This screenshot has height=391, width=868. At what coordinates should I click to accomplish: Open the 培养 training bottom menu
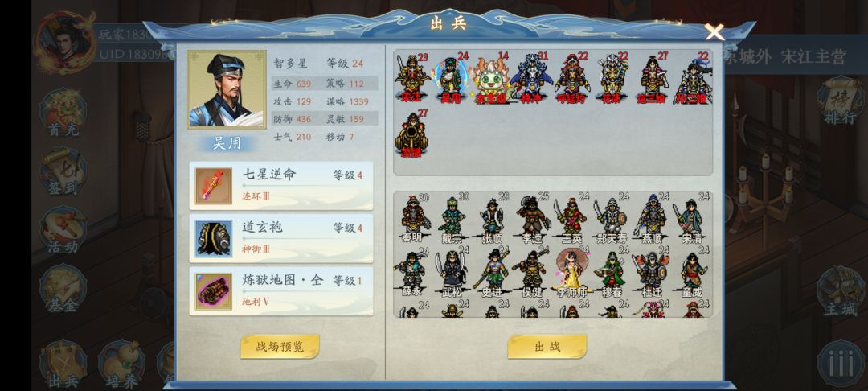coord(121,364)
